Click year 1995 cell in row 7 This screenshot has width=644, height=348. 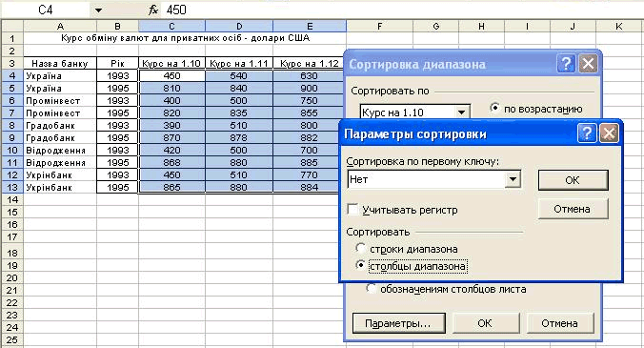point(117,113)
